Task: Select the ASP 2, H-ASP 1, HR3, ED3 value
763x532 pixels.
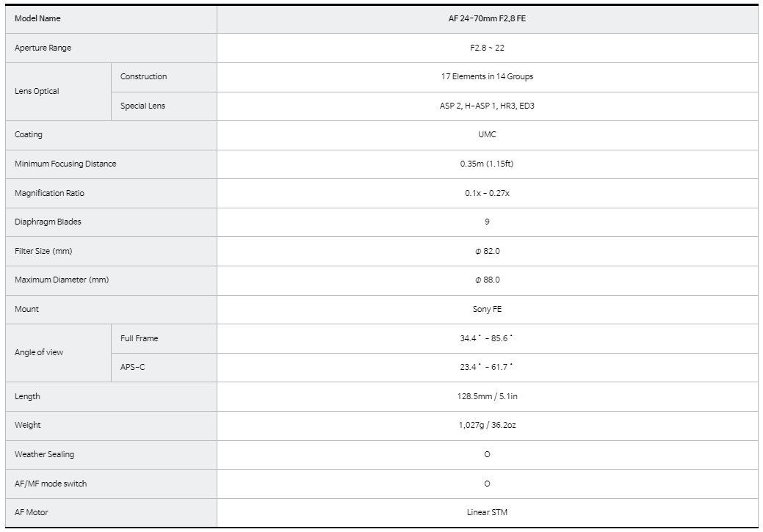Action: (487, 106)
